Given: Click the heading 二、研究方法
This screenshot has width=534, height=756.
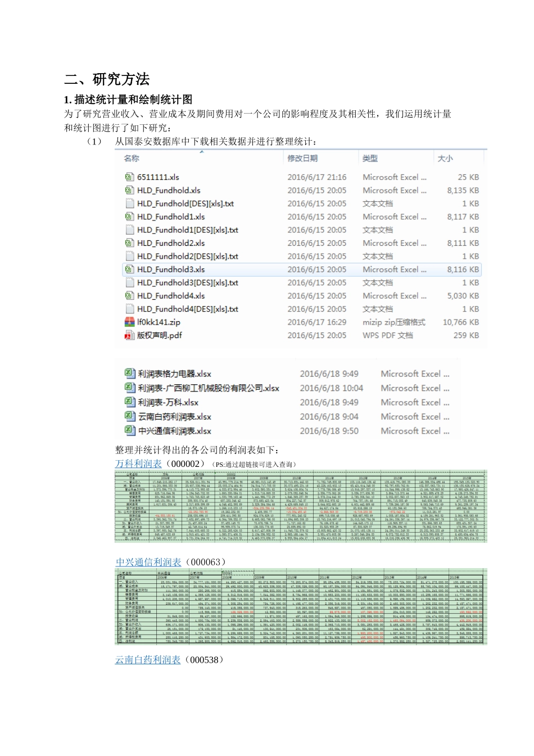Looking at the screenshot, I should coord(107,79).
